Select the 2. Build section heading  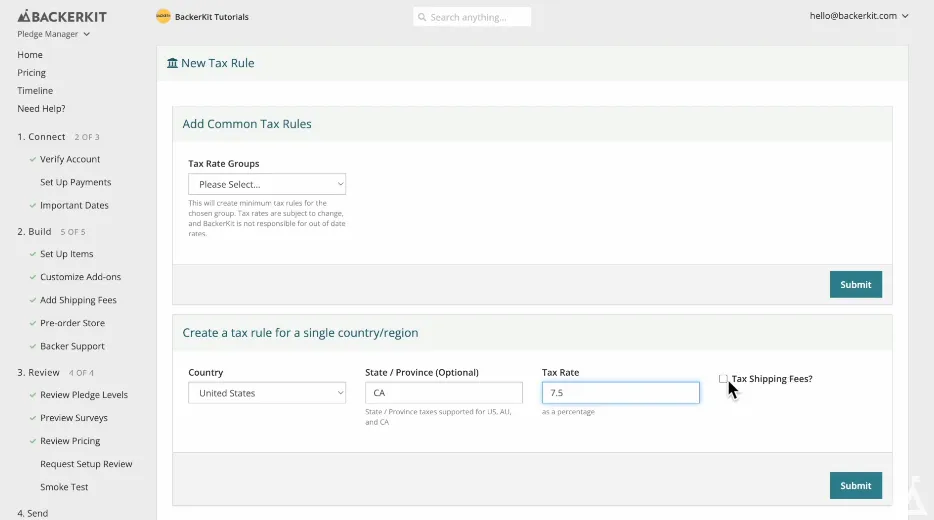tap(34, 232)
